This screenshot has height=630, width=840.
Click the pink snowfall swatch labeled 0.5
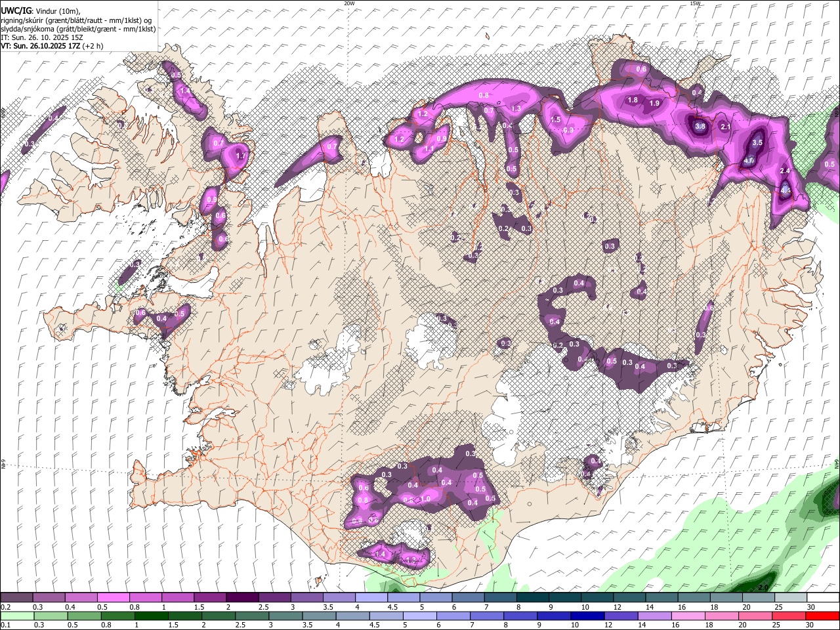(113, 598)
